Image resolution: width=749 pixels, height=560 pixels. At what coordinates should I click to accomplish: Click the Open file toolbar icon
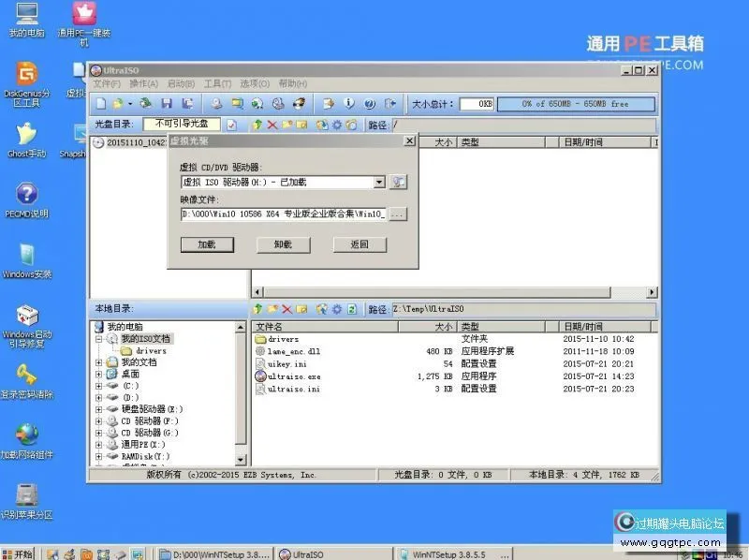point(115,105)
